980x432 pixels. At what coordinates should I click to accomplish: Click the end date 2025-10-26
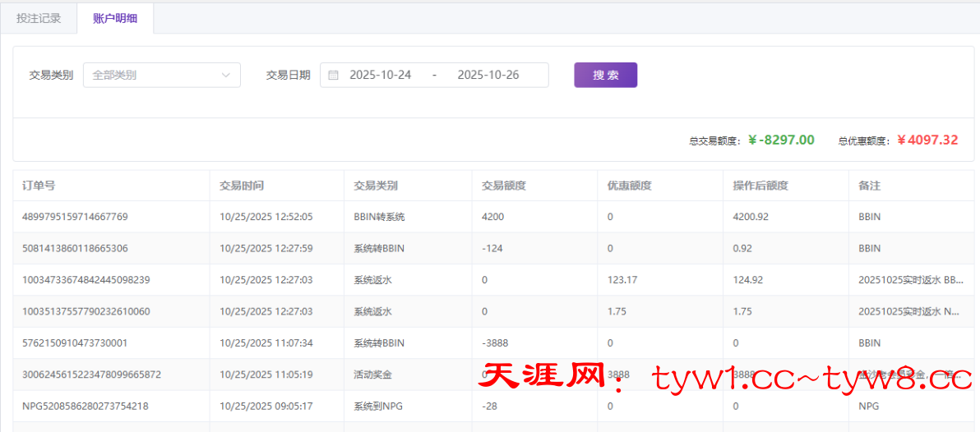tap(488, 75)
